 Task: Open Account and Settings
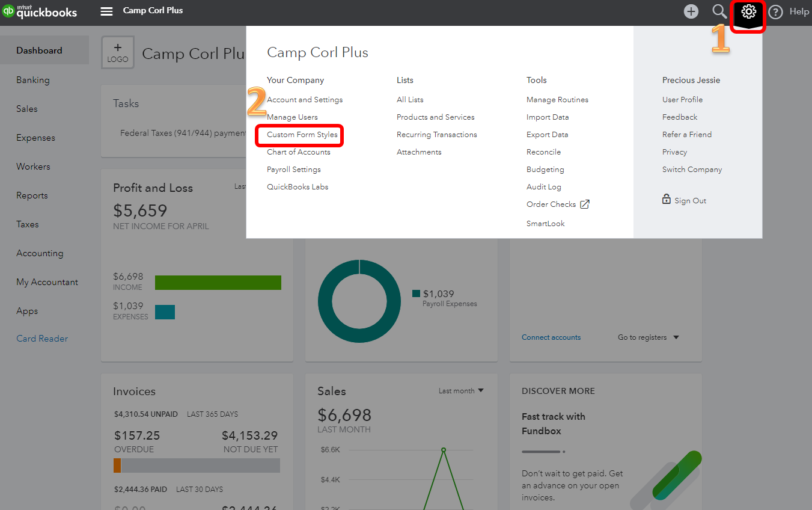[305, 100]
